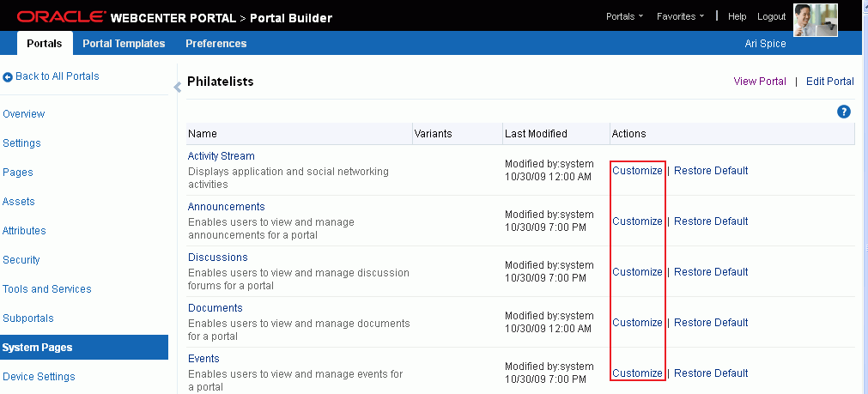The image size is (868, 394).
Task: Click Logout in the header
Action: [771, 16]
